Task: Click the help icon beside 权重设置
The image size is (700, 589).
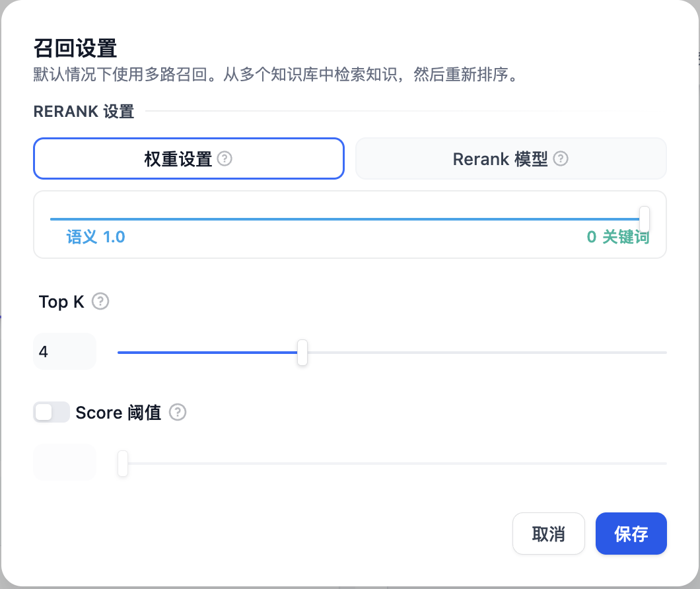Action: [225, 159]
